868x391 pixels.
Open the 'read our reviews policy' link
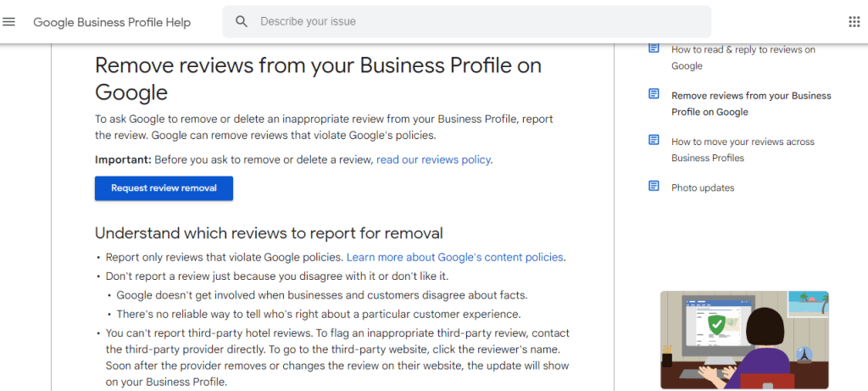(433, 160)
